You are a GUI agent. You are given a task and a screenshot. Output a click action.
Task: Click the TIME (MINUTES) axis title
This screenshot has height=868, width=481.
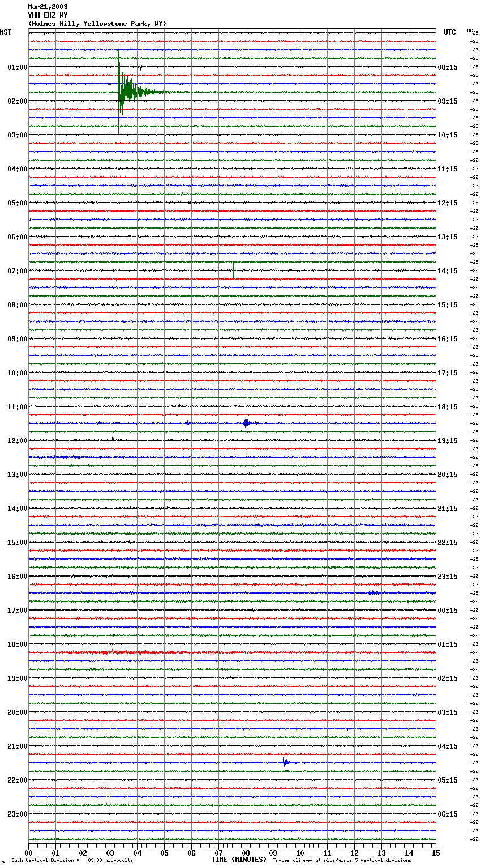pyautogui.click(x=239, y=860)
